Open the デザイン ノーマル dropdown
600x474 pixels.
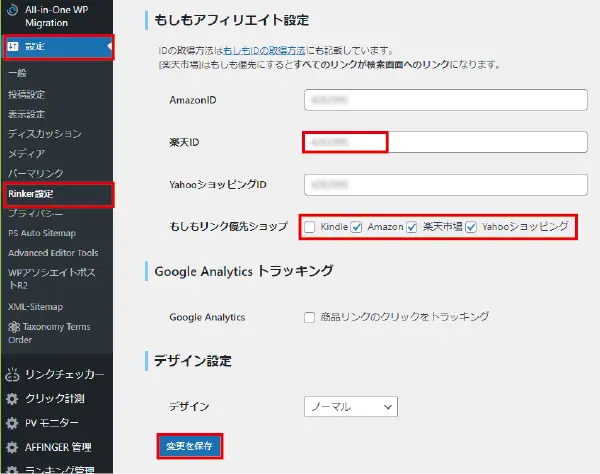click(x=351, y=407)
